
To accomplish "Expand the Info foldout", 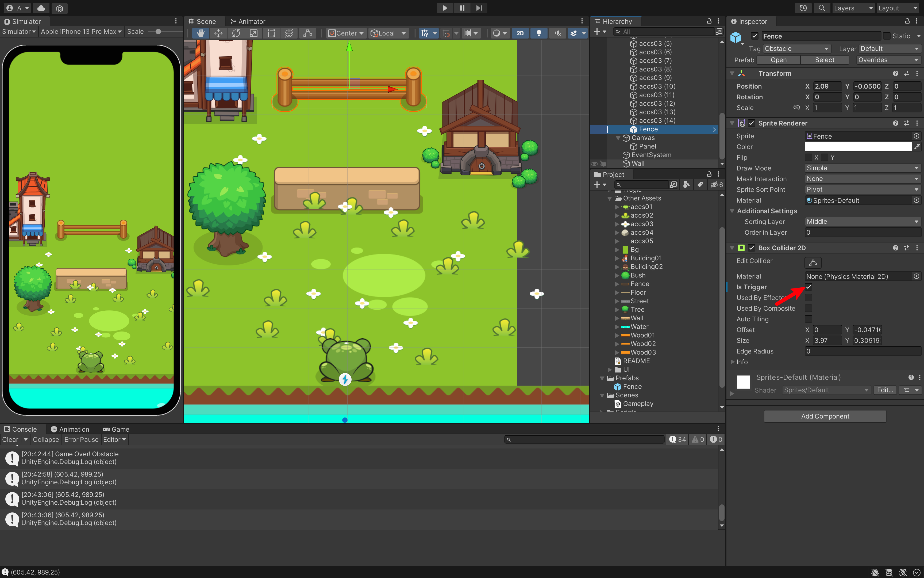I will [x=732, y=362].
